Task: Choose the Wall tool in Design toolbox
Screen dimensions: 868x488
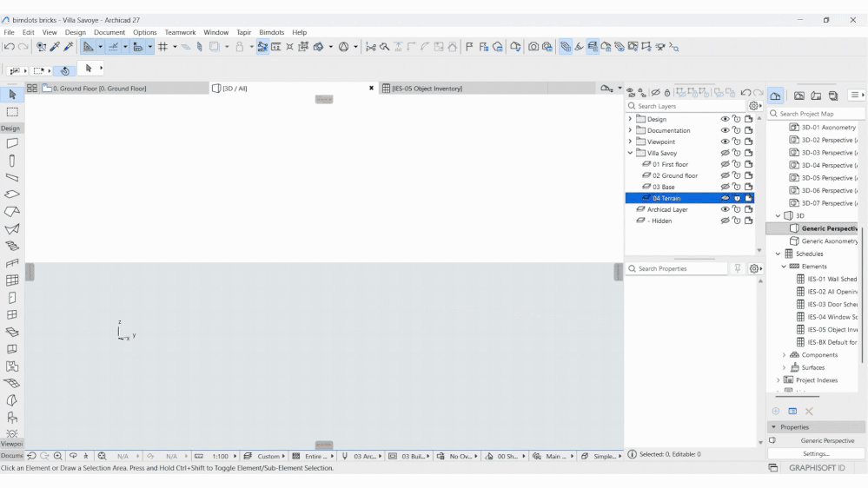Action: (12, 143)
